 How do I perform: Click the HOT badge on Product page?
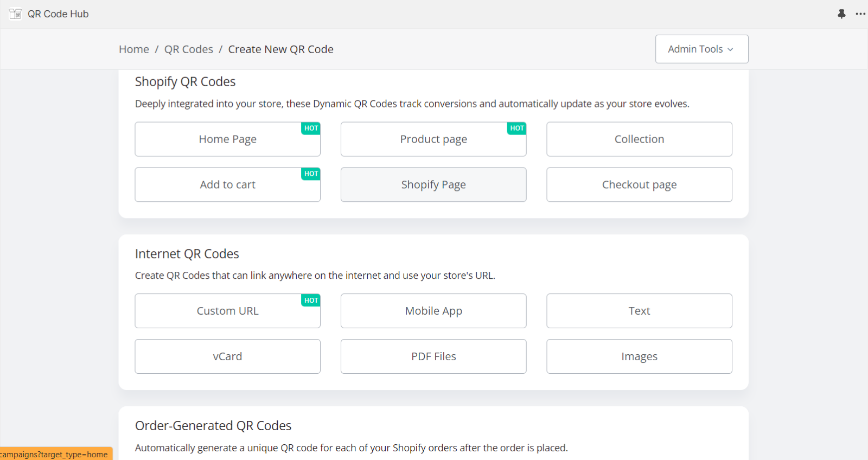coord(517,129)
